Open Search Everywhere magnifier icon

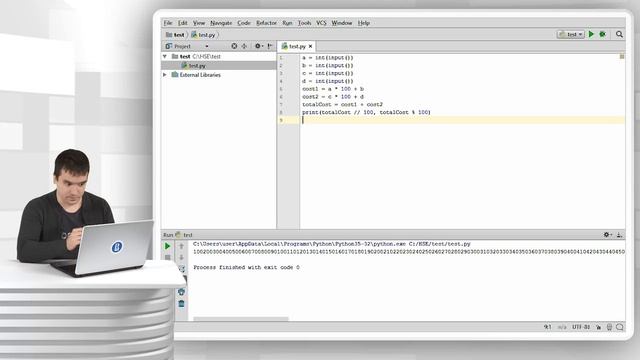[619, 35]
